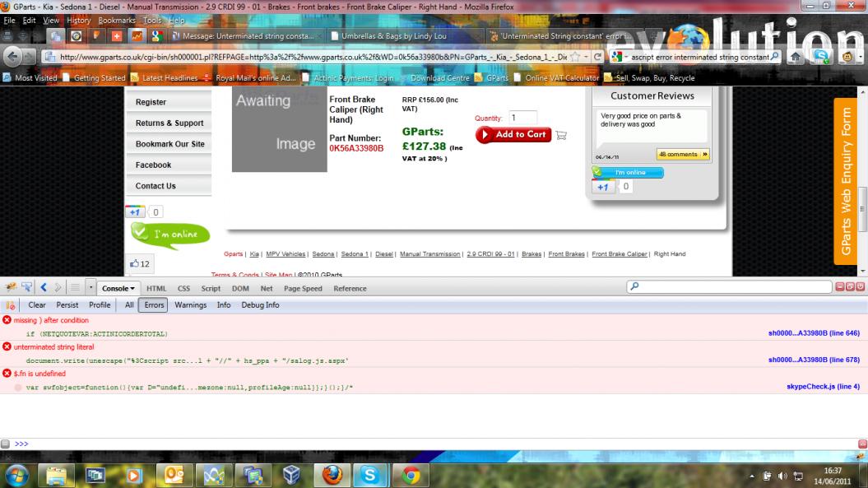
Task: Click the Facebook like thumbs-up count
Action: click(140, 264)
